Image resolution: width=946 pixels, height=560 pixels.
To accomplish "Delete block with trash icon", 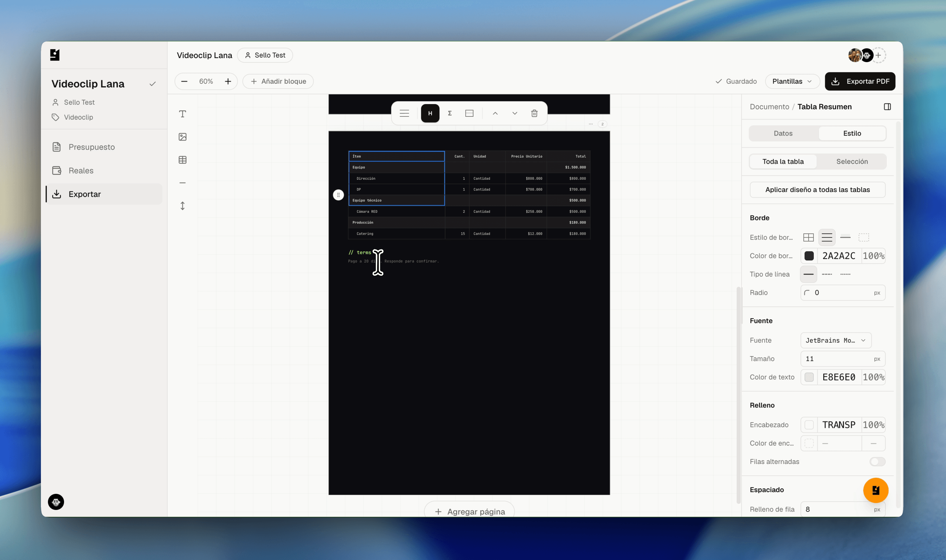I will [x=534, y=113].
